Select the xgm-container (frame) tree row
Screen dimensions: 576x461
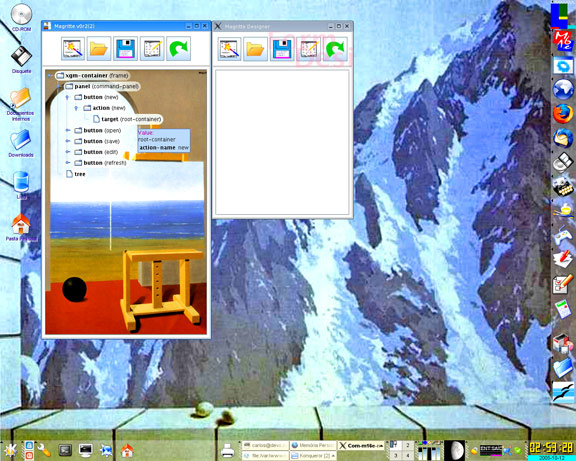tap(93, 76)
